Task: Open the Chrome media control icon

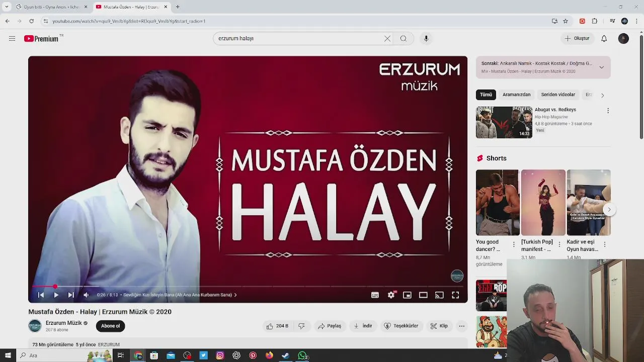Action: (612, 21)
